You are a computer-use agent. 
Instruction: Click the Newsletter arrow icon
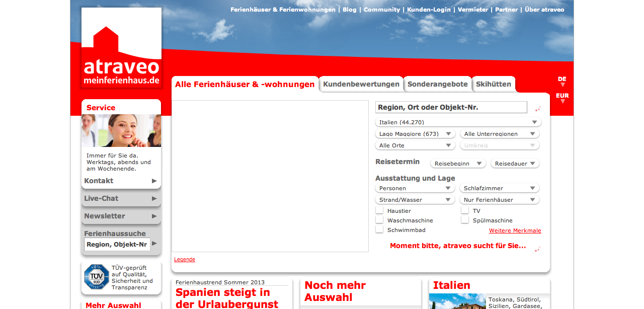[x=154, y=216]
